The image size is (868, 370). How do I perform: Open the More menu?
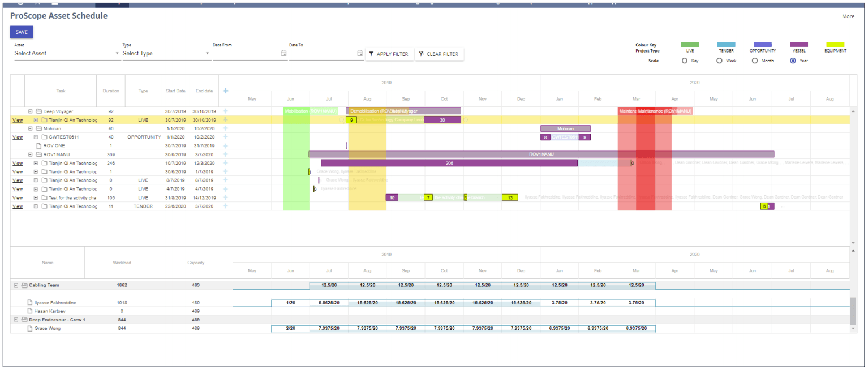(848, 16)
